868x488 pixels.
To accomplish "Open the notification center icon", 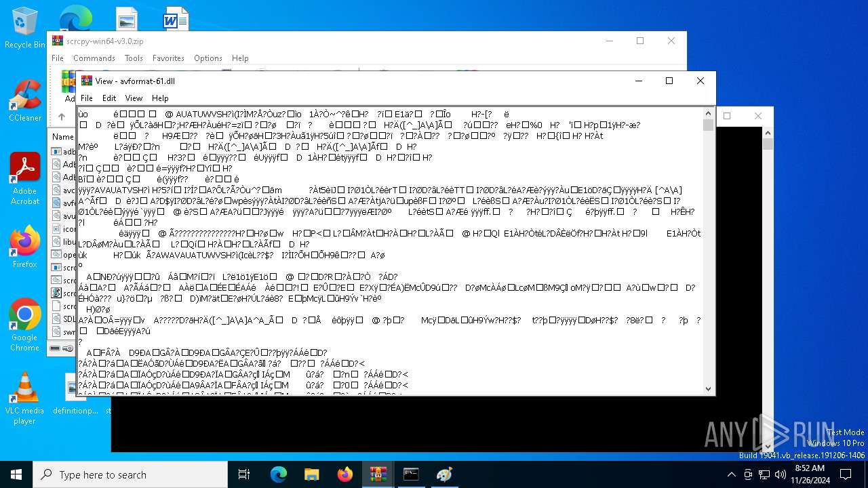I will 846,474.
